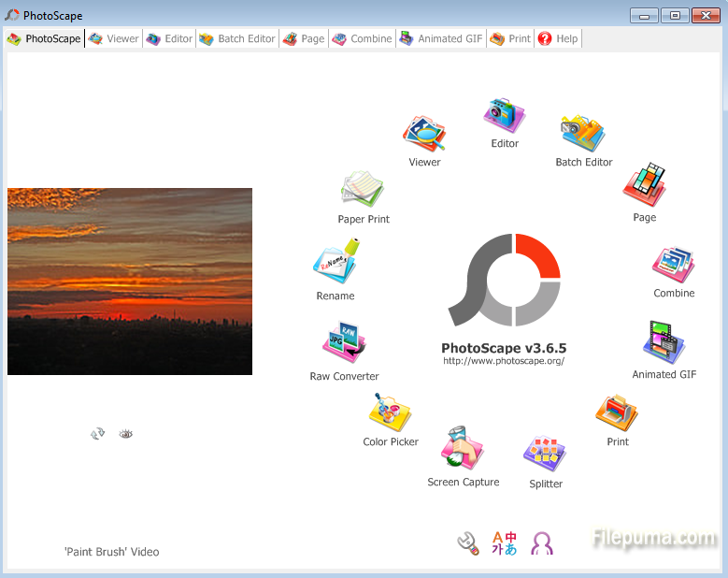The height and width of the screenshot is (578, 728).
Task: Click the Rename tool icon
Action: coord(335,264)
